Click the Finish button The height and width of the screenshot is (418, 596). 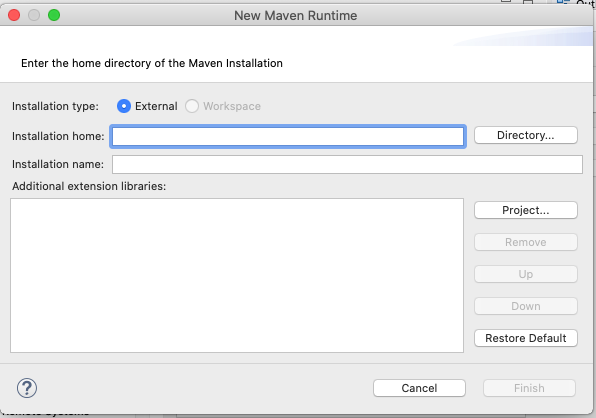529,388
